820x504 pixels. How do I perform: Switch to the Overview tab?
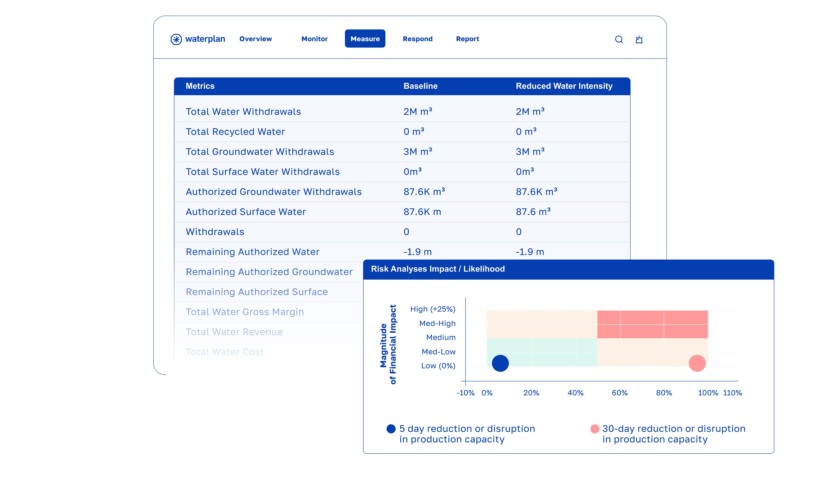point(255,39)
